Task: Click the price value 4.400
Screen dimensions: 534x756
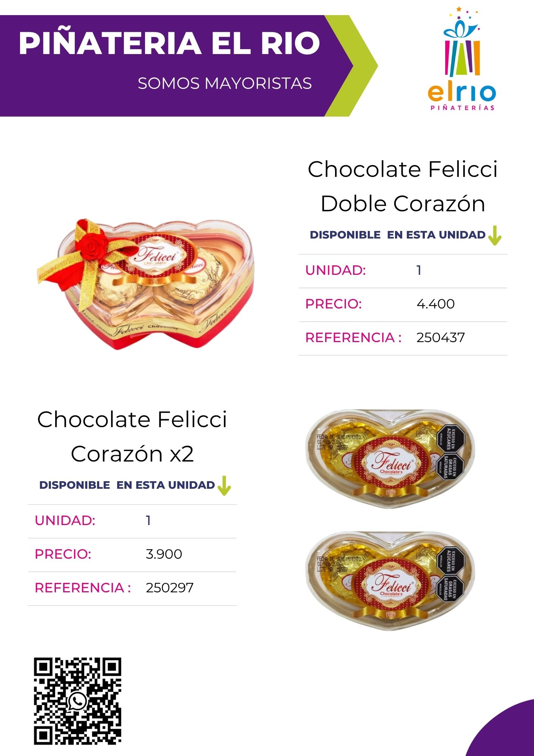Action: tap(435, 304)
